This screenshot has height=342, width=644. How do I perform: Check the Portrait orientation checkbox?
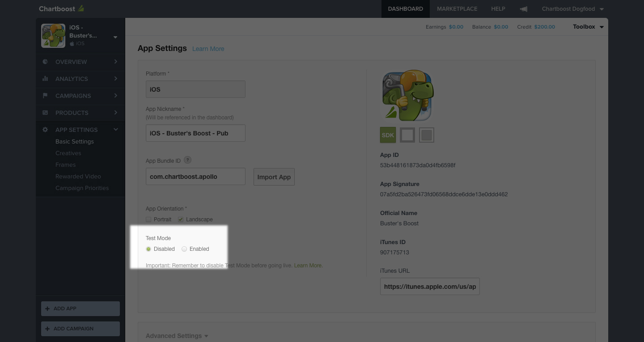point(148,220)
